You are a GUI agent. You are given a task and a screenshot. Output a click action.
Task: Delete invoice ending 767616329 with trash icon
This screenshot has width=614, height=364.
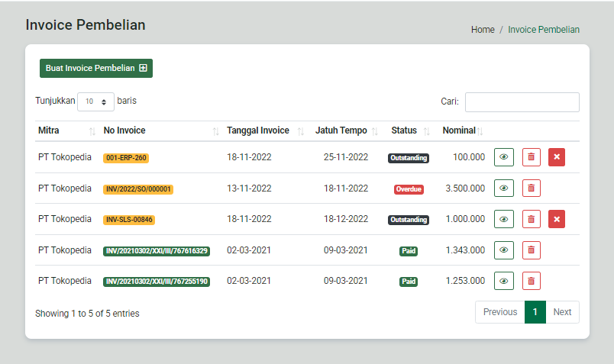point(532,250)
